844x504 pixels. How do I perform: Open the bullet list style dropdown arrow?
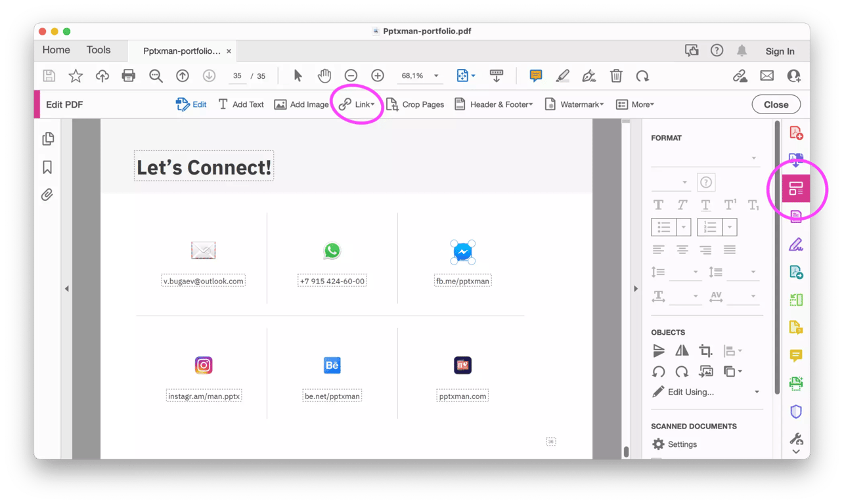pyautogui.click(x=683, y=227)
